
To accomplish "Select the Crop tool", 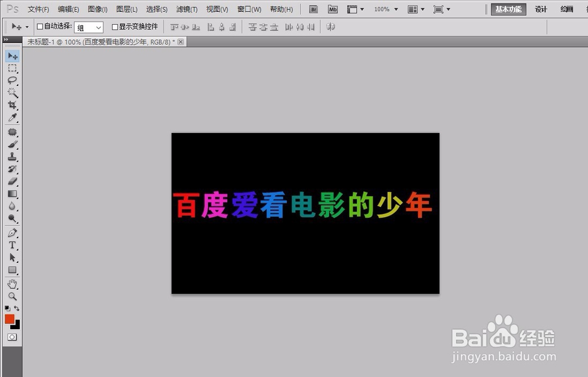I will point(12,105).
